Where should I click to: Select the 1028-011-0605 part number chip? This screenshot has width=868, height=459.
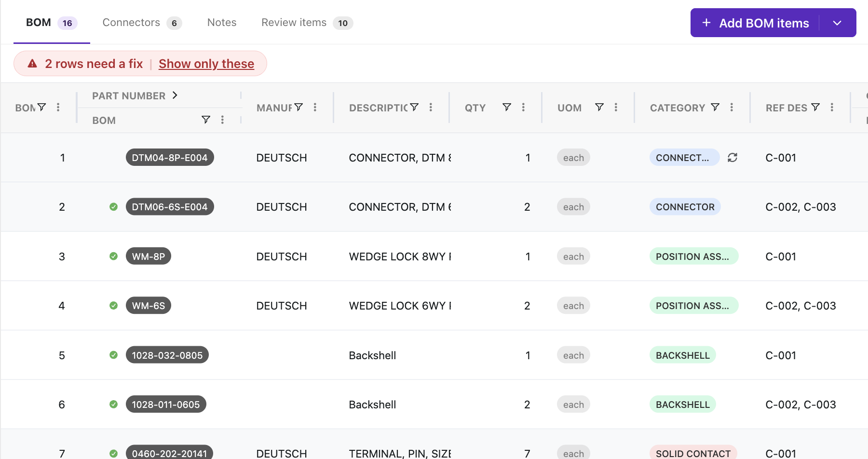(x=166, y=405)
